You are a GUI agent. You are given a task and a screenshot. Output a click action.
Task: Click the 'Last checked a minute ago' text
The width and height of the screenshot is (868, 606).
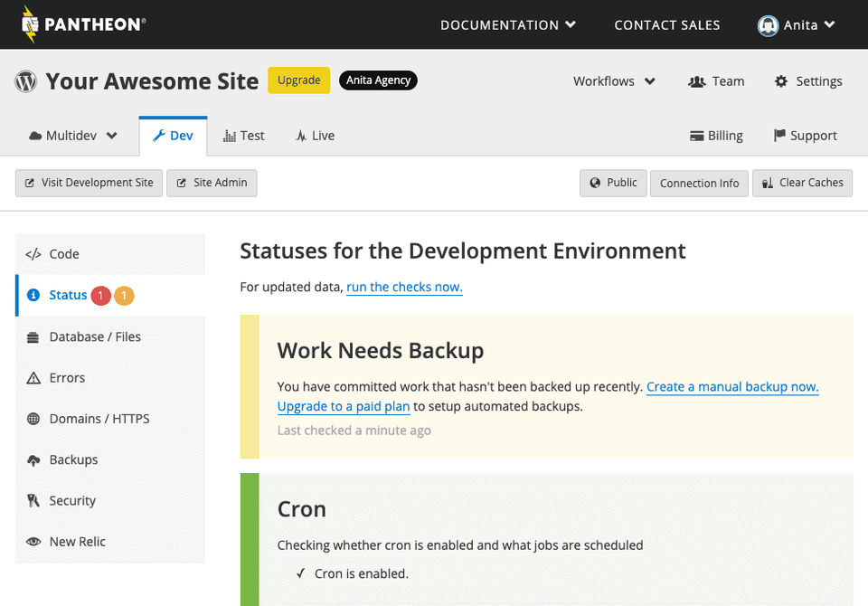354,431
